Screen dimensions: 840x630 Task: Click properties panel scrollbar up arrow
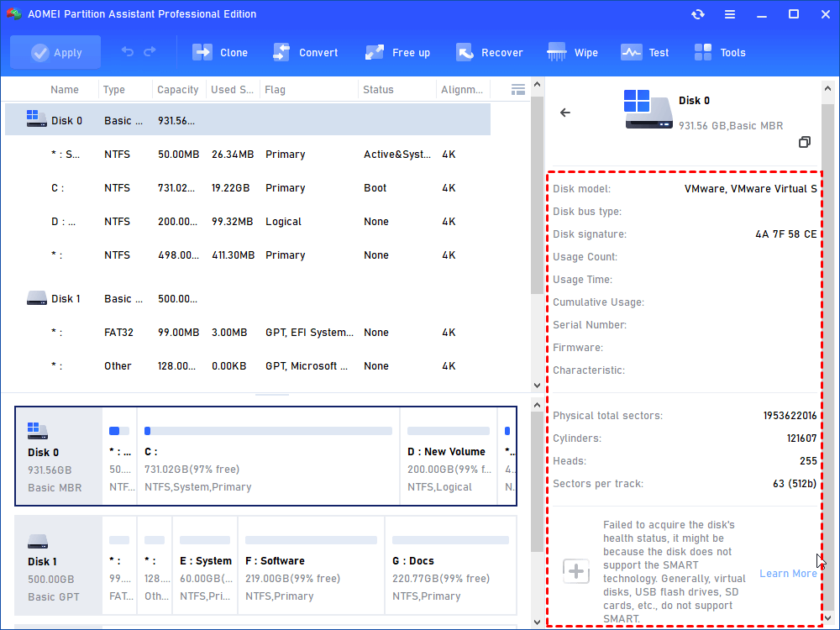[x=827, y=88]
